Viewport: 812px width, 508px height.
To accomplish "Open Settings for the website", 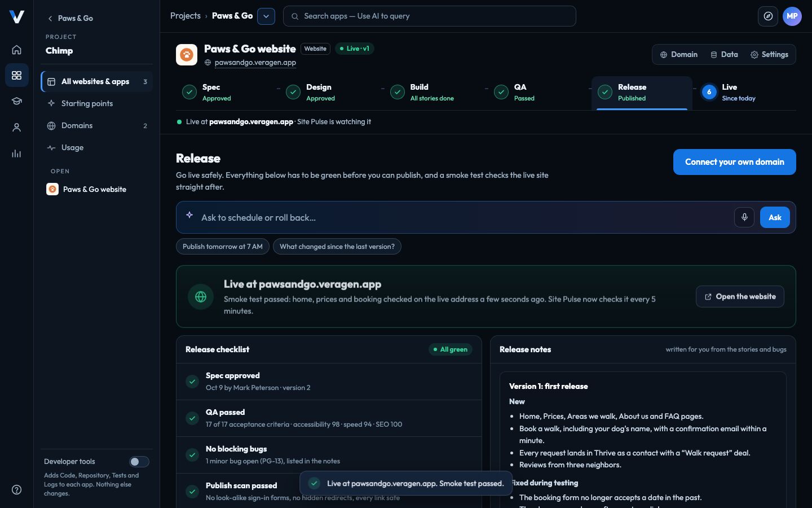I will [769, 55].
